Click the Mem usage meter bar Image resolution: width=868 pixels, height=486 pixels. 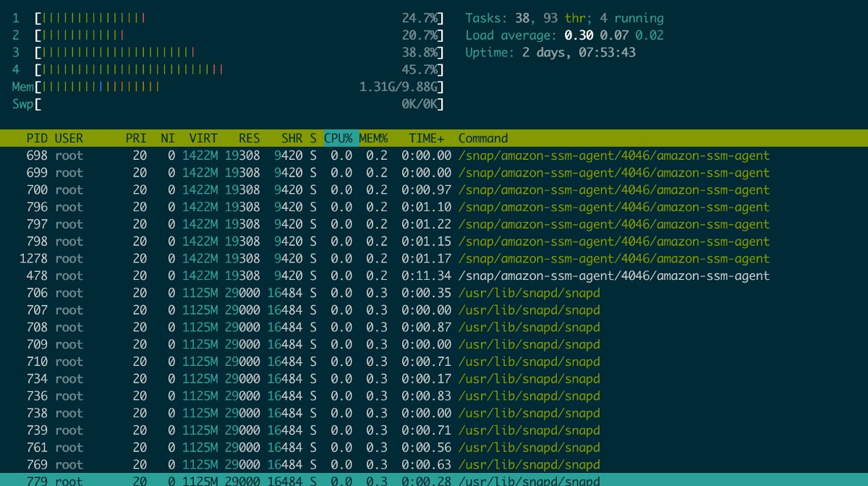(x=239, y=87)
